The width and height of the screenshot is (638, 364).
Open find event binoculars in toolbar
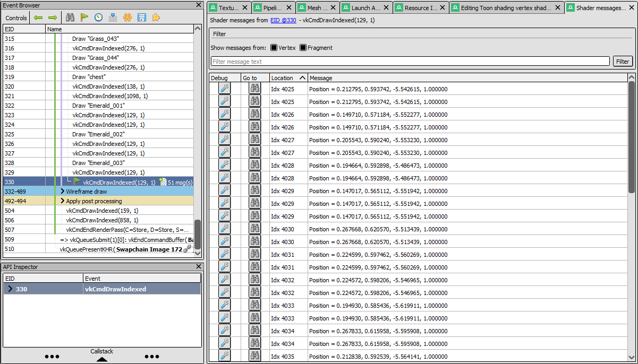(70, 18)
